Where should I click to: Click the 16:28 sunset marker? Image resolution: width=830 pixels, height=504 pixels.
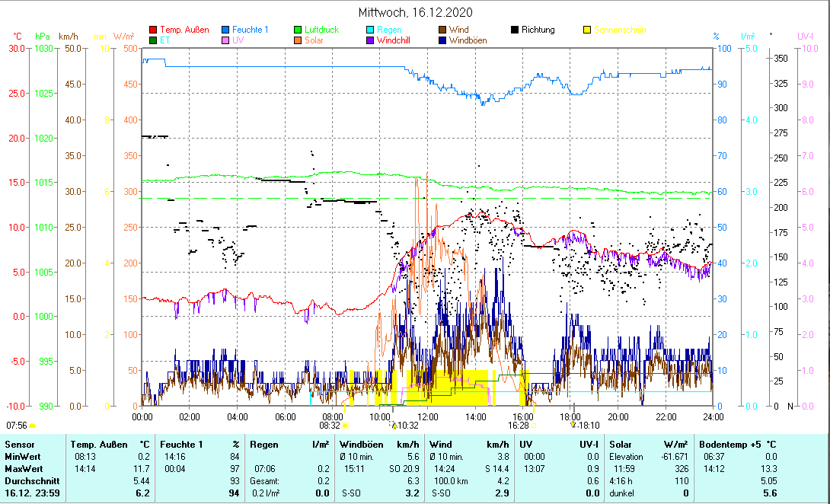(533, 426)
